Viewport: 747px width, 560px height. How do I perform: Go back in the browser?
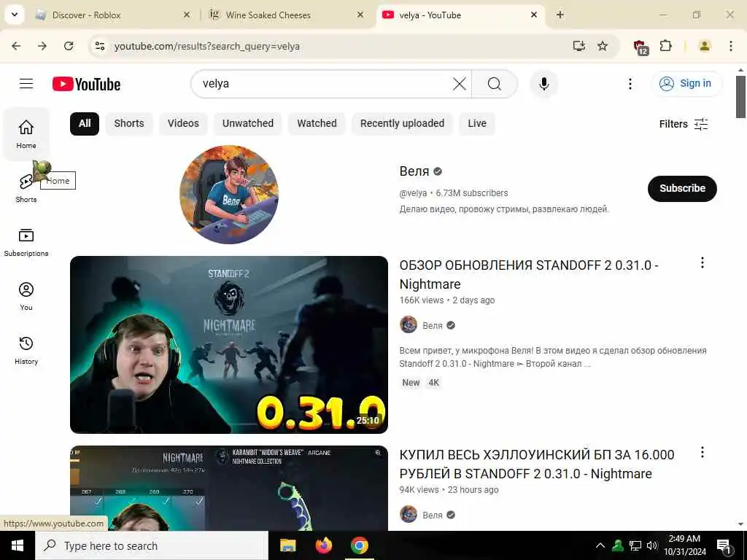[x=16, y=46]
